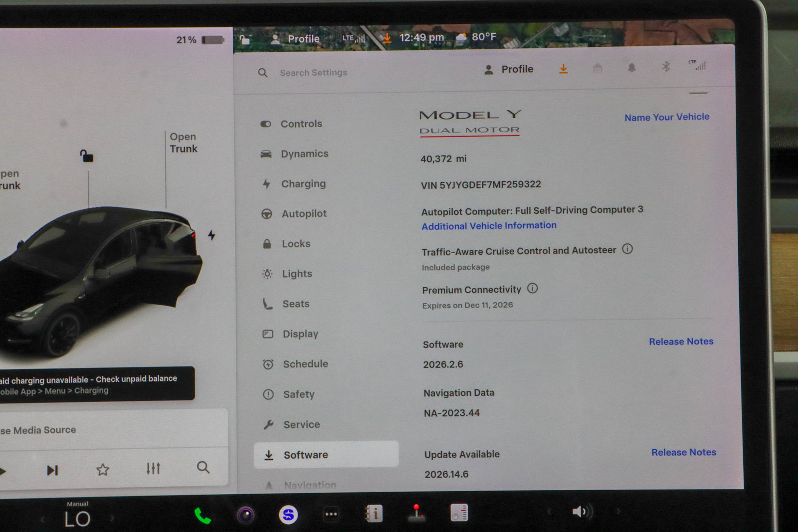Open the camera app icon
Screen dimensions: 798x532
click(245, 515)
